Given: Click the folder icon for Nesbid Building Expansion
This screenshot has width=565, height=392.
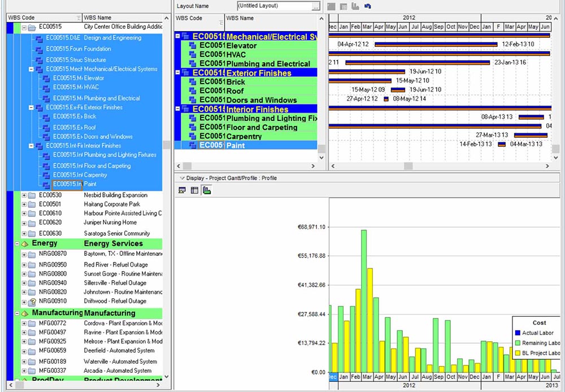Looking at the screenshot, I should click(x=32, y=195).
